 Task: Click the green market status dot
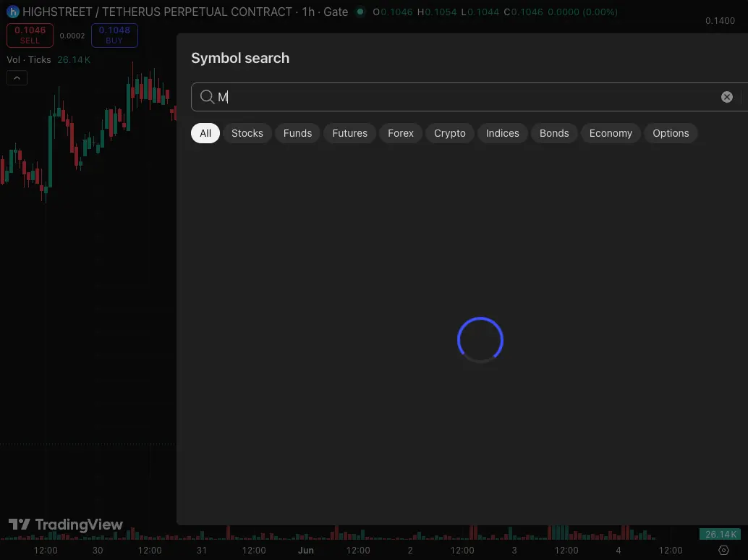[360, 12]
